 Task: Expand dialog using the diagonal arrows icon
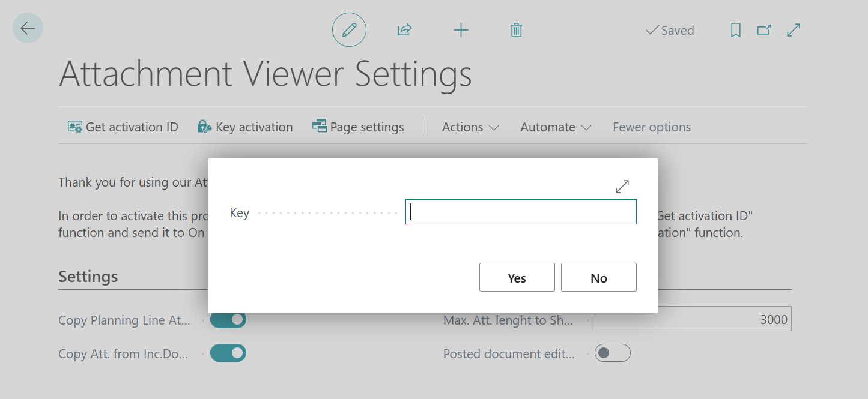pos(622,187)
